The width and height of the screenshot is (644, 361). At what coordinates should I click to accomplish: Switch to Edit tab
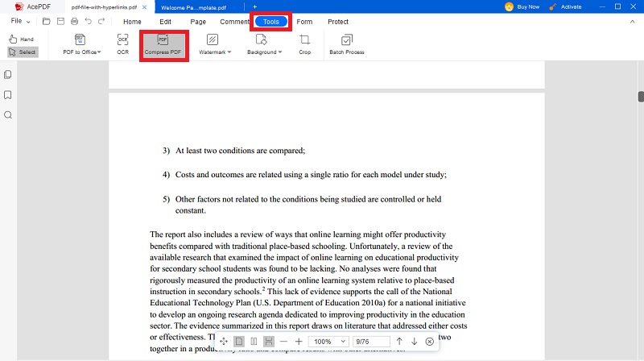[166, 22]
